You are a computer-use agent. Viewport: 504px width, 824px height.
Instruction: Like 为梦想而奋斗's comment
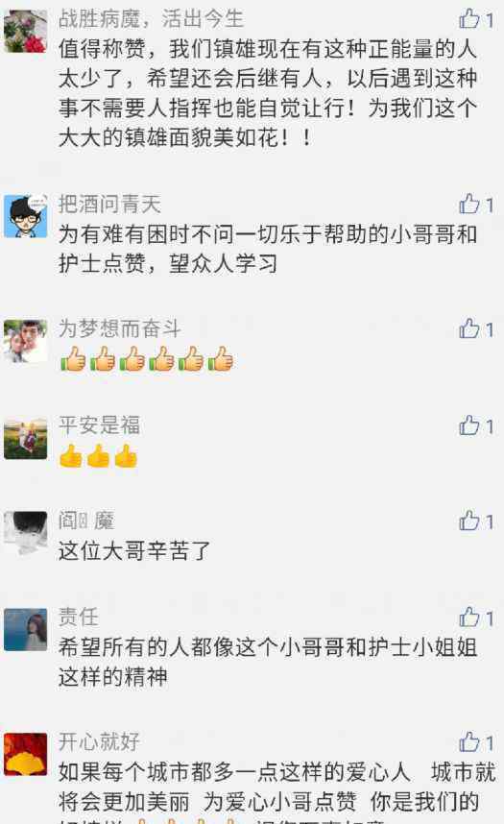click(x=468, y=329)
